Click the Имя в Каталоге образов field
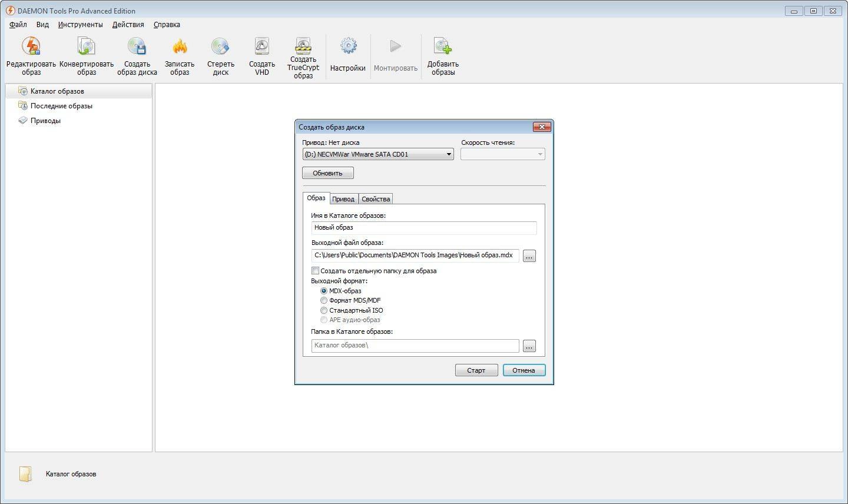 click(x=424, y=228)
